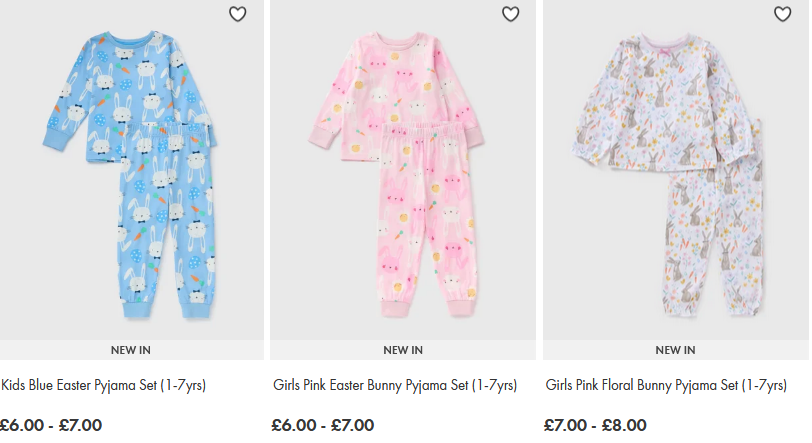The width and height of the screenshot is (812, 443).
Task: Open the blue Easter pyjama product image
Action: pyautogui.click(x=132, y=170)
